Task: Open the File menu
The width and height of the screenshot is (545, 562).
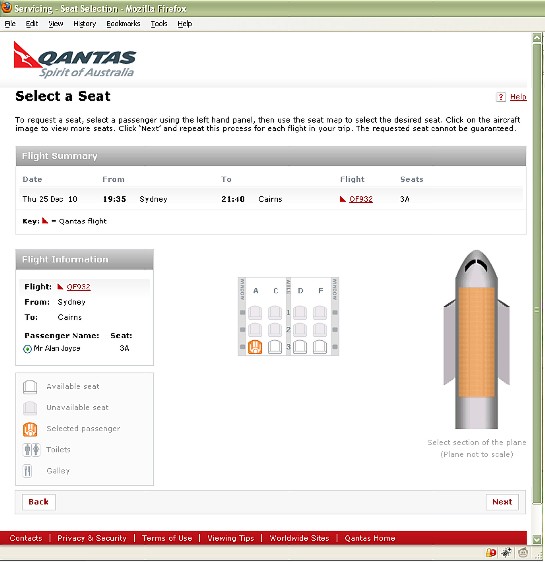Action: tap(10, 24)
